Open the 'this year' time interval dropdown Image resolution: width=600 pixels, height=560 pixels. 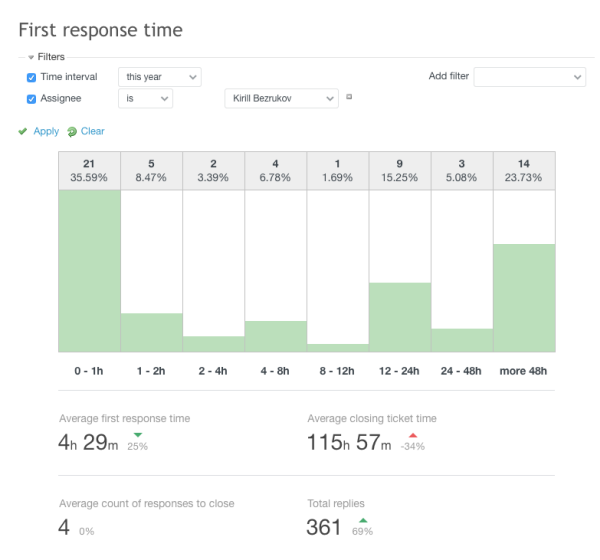click(x=159, y=77)
